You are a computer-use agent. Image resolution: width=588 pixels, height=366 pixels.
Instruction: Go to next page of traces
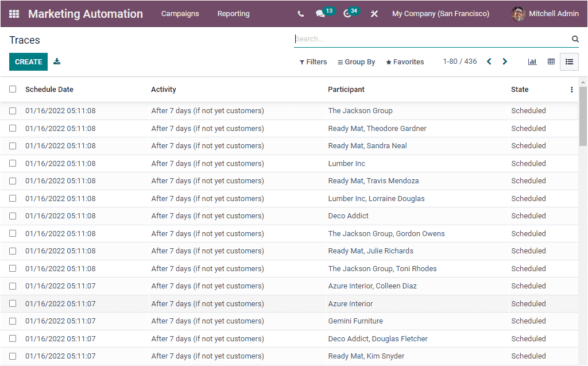pos(505,61)
